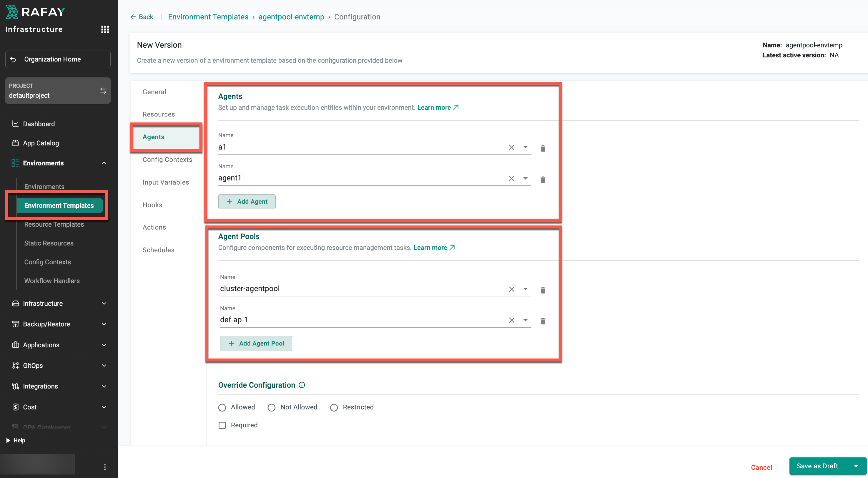Viewport: 868px width, 478px height.
Task: Open the dropdown for agent1 name
Action: coord(525,178)
